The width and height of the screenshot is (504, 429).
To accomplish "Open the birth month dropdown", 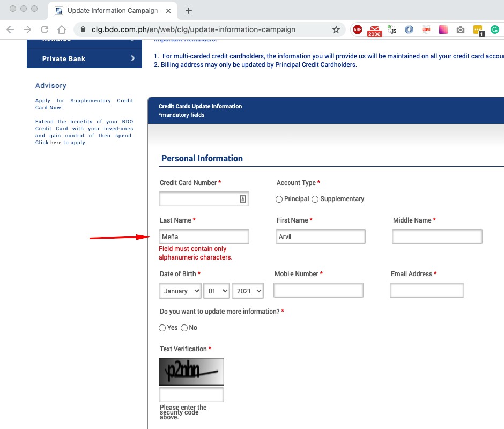I will (x=180, y=291).
